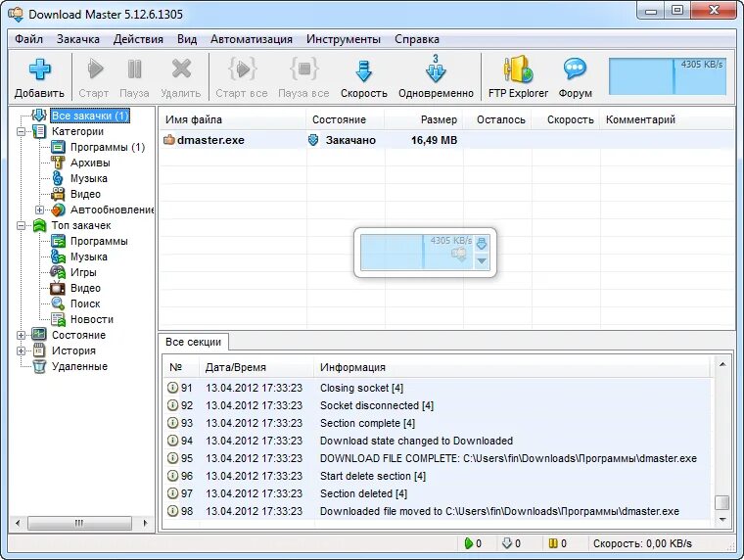Open the Справка menu
The height and width of the screenshot is (560, 744).
(x=417, y=39)
